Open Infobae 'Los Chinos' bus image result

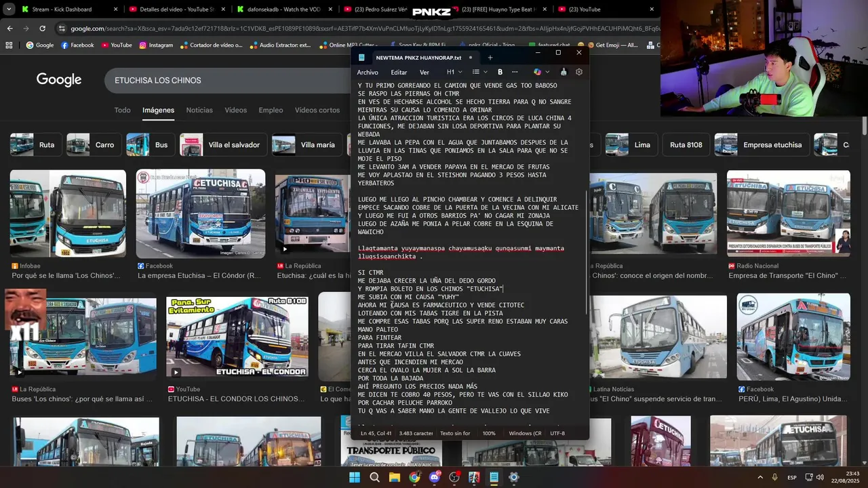pos(68,213)
